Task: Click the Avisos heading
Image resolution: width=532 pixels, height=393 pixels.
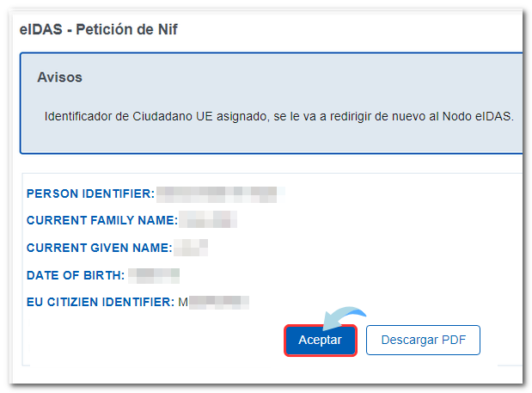Action: (59, 77)
